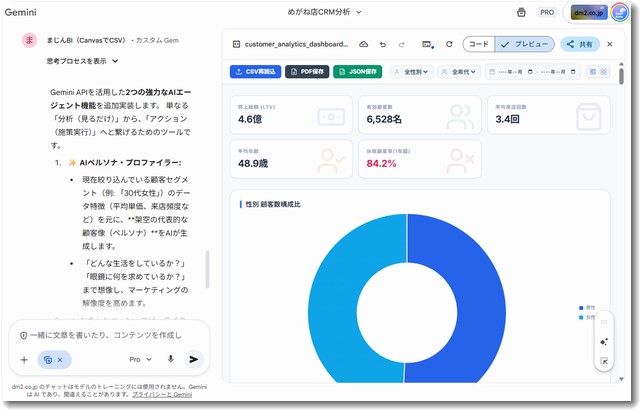Image resolution: width=640 pixels, height=410 pixels.
Task: Click the AIペルソナ・プロファイラー heading
Action: click(x=130, y=163)
